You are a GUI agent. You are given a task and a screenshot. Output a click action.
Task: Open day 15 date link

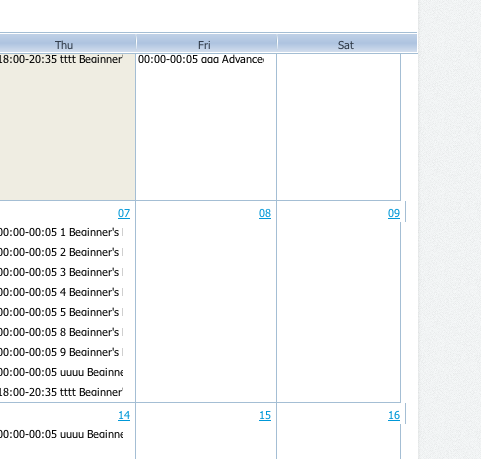[x=265, y=415]
